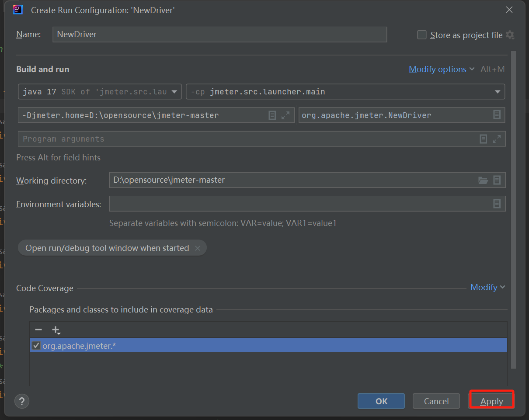
Task: Click the Code Coverage section label
Action: point(45,288)
